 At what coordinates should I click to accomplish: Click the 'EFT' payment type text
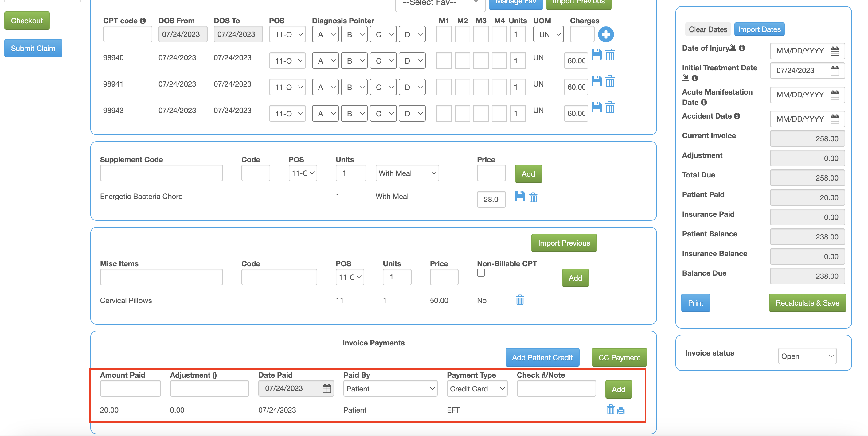(x=453, y=410)
